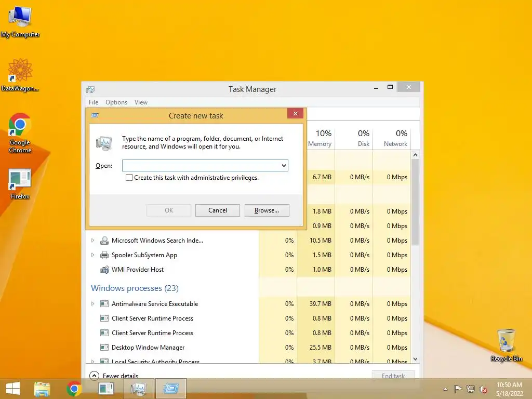Enable create task with administrative privileges
Viewport: 532px width, 399px height.
point(129,178)
